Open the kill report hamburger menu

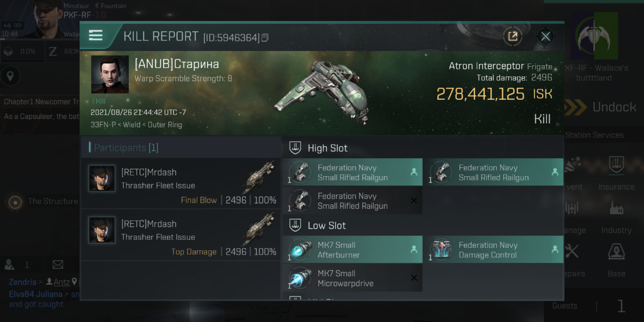95,35
